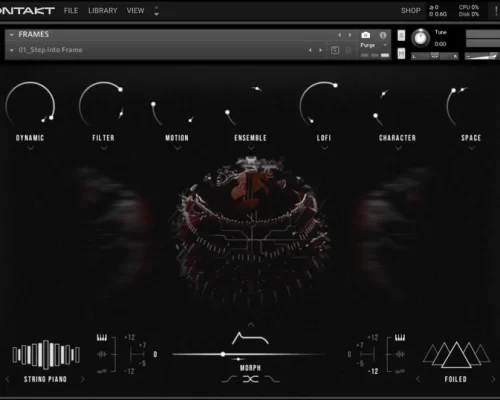Open the FOILED triangles sound source icon

point(456,355)
